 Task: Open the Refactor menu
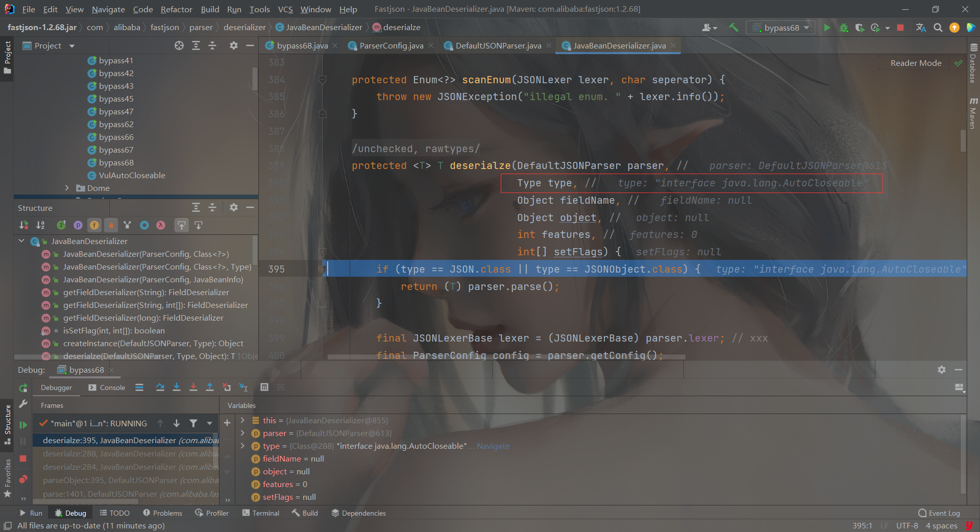(x=176, y=9)
